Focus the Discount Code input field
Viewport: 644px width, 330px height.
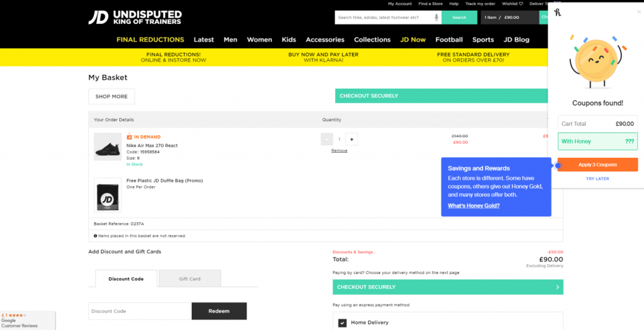click(140, 311)
